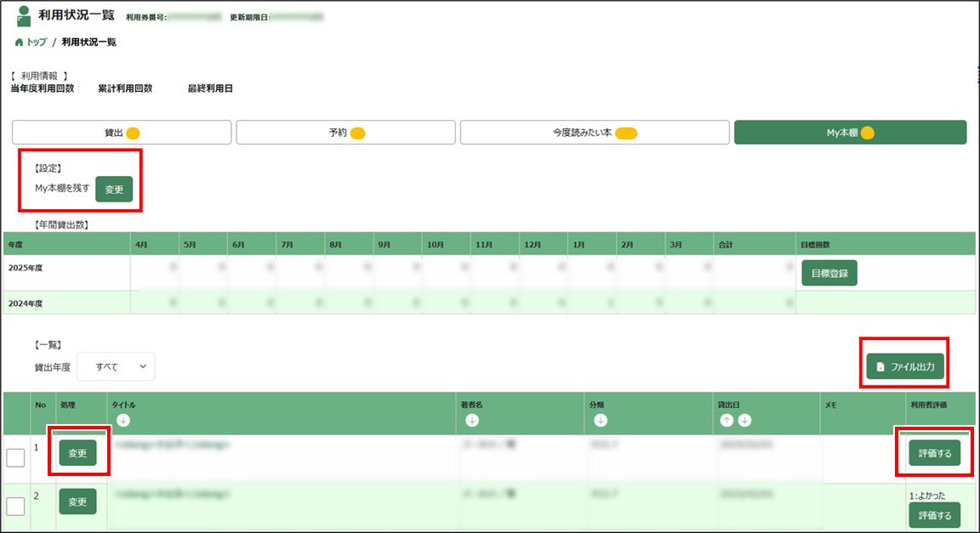
Task: Switch to the 貸出 tab
Action: pos(122,133)
